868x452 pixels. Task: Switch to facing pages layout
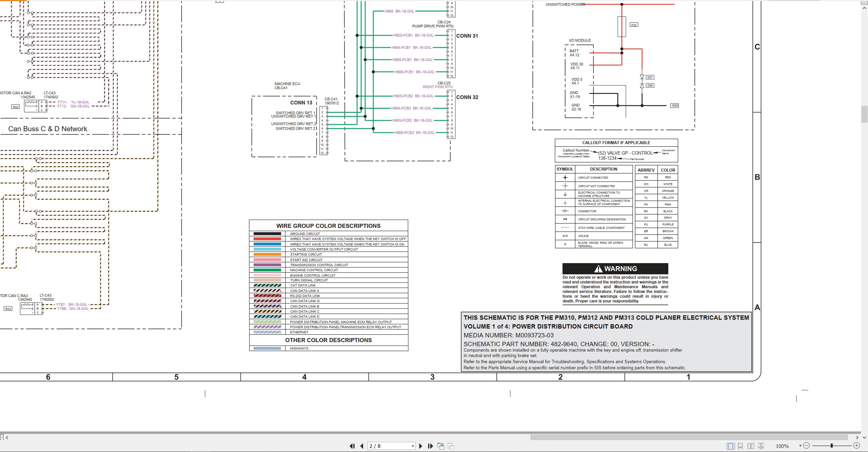coord(751,446)
